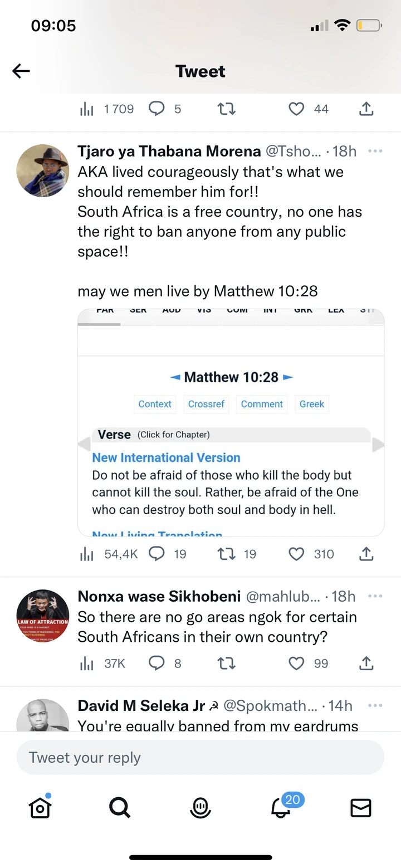
Task: Open reply on Nonxa wase Sikhobeni's tweet
Action: tap(157, 663)
